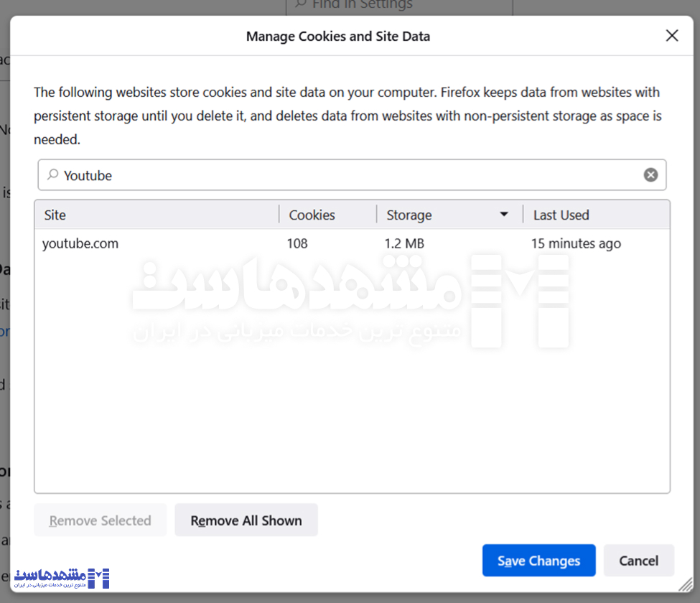The image size is (700, 603).
Task: Click the blue logo in bottom-left corner
Action: click(62, 578)
